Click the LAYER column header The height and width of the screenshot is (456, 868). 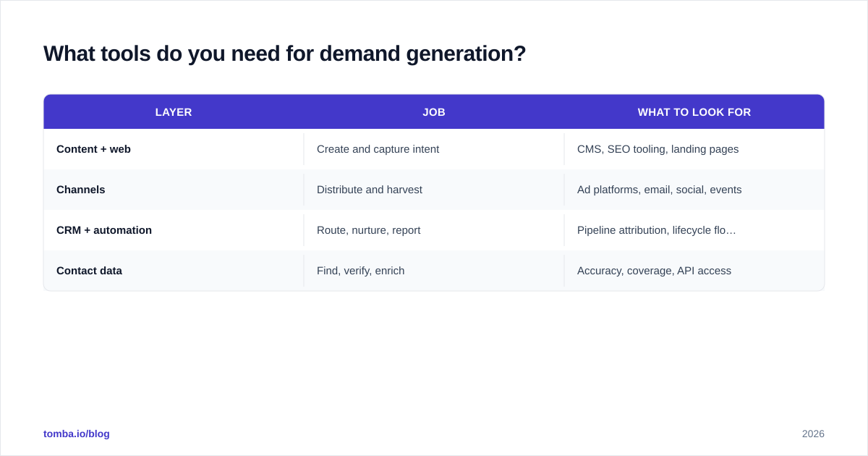pos(174,112)
